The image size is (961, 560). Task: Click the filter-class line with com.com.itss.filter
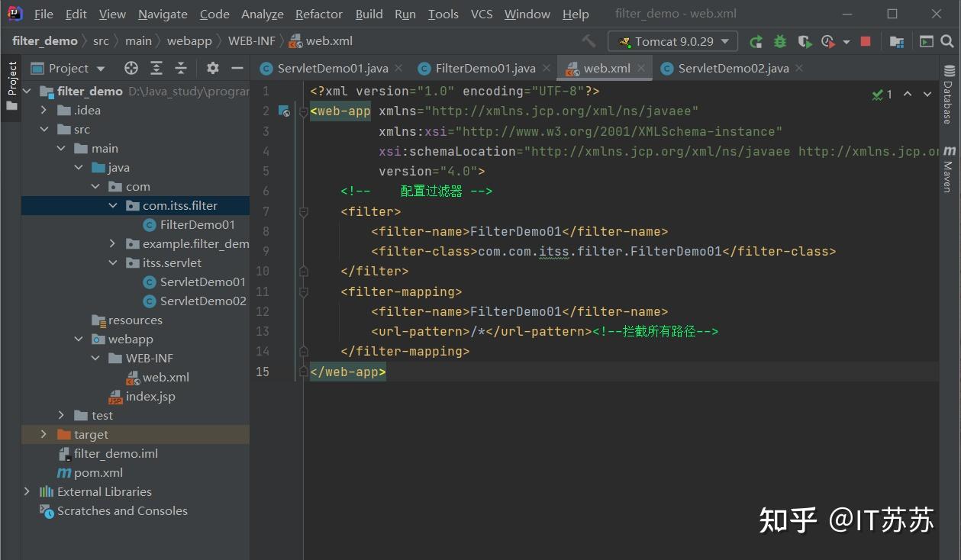pyautogui.click(x=604, y=251)
